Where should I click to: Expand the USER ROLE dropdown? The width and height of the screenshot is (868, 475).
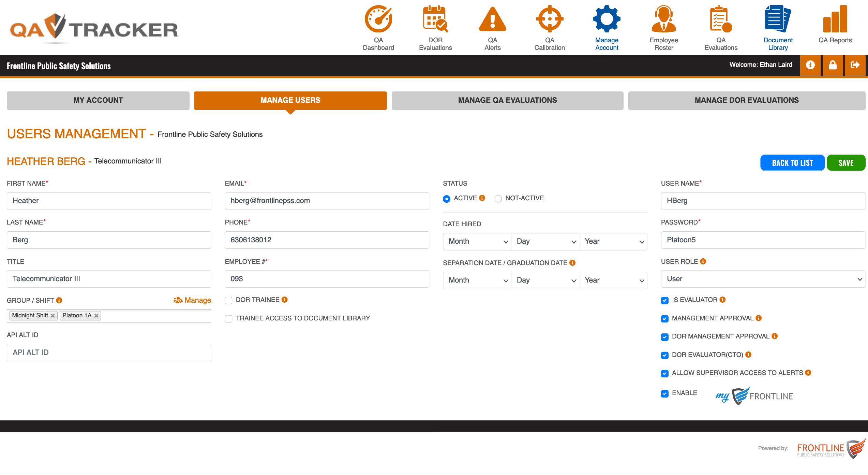pyautogui.click(x=763, y=279)
